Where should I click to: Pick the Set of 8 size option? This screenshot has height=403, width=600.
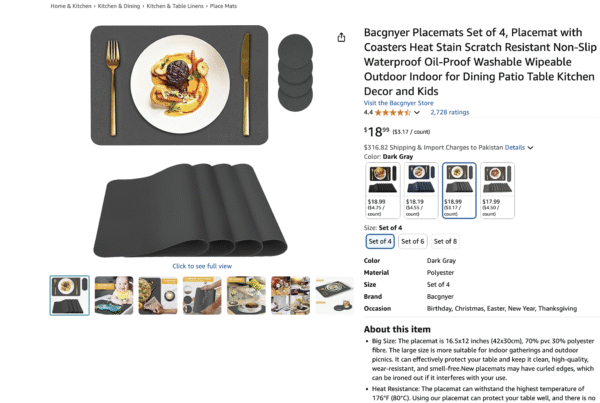coord(445,241)
